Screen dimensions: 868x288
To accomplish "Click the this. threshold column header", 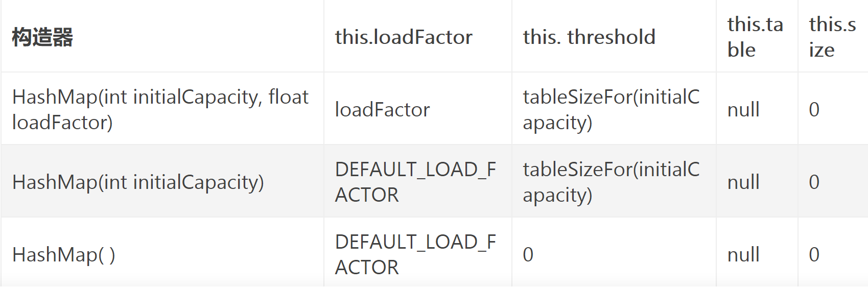I will click(x=589, y=37).
